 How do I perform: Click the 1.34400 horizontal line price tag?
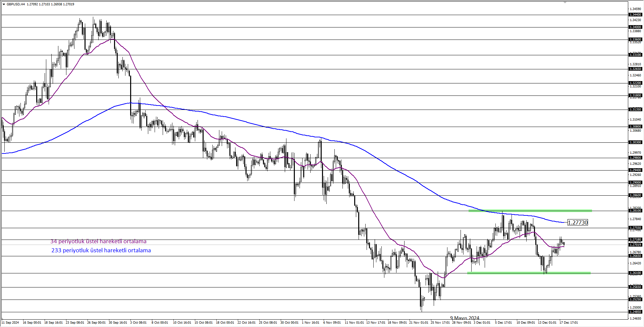pyautogui.click(x=635, y=15)
